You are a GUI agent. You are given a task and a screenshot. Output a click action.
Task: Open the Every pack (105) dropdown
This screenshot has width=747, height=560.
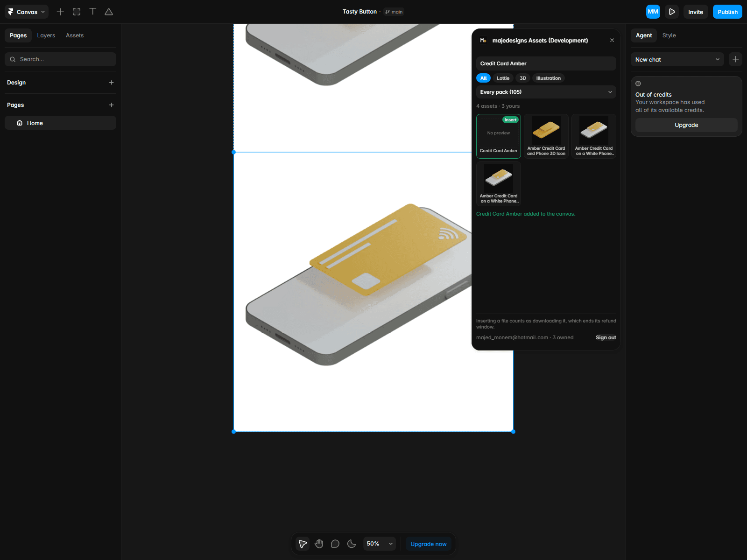(546, 92)
